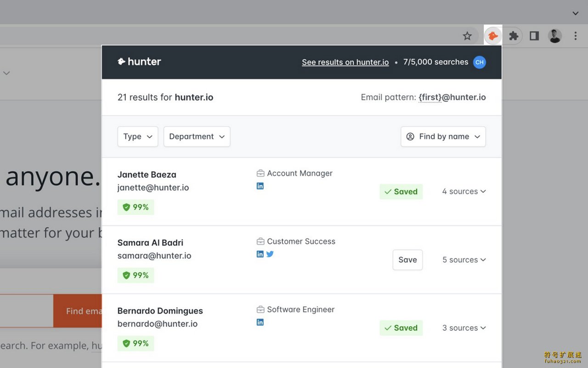Viewport: 588px width, 368px height.
Task: Click the Saved button for Bernardo Domingues
Action: point(401,328)
